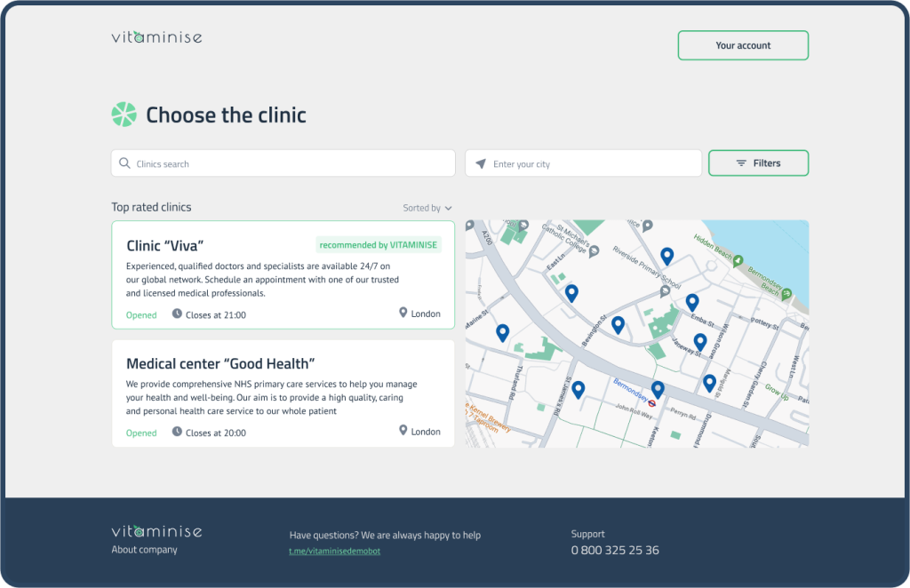The width and height of the screenshot is (910, 588).
Task: Click the vitaminise logo in the header
Action: [x=156, y=37]
